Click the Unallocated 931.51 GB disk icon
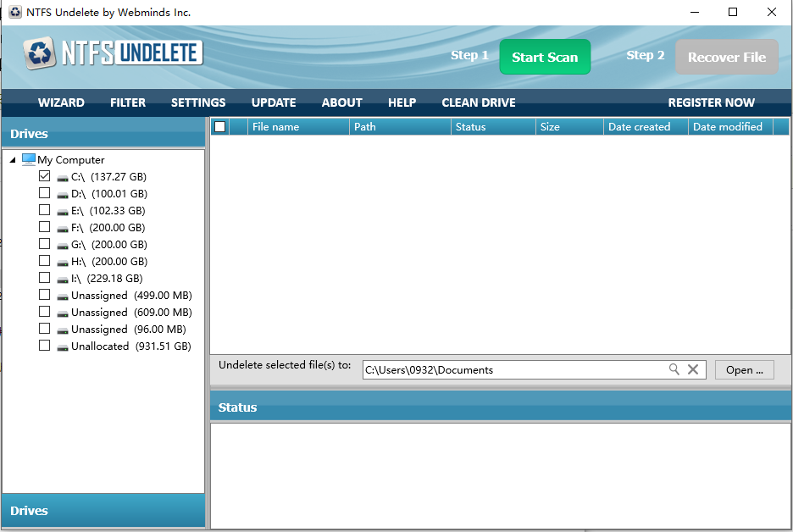 [63, 346]
